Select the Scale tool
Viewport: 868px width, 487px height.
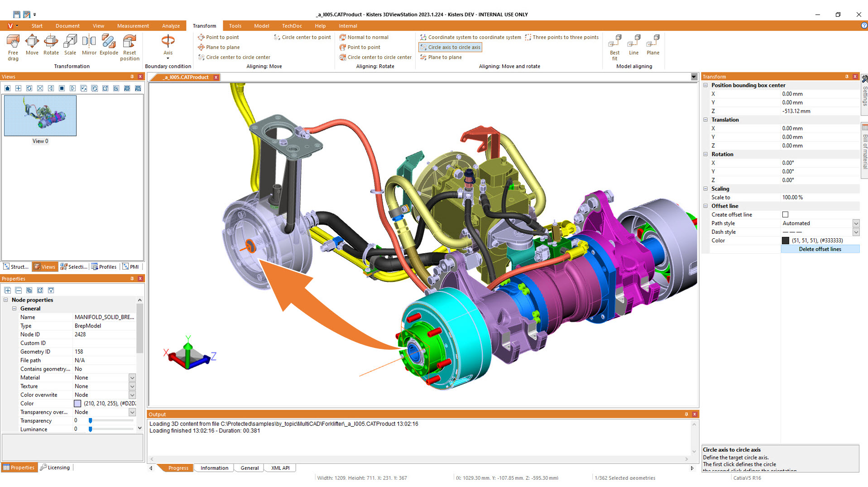click(x=70, y=45)
